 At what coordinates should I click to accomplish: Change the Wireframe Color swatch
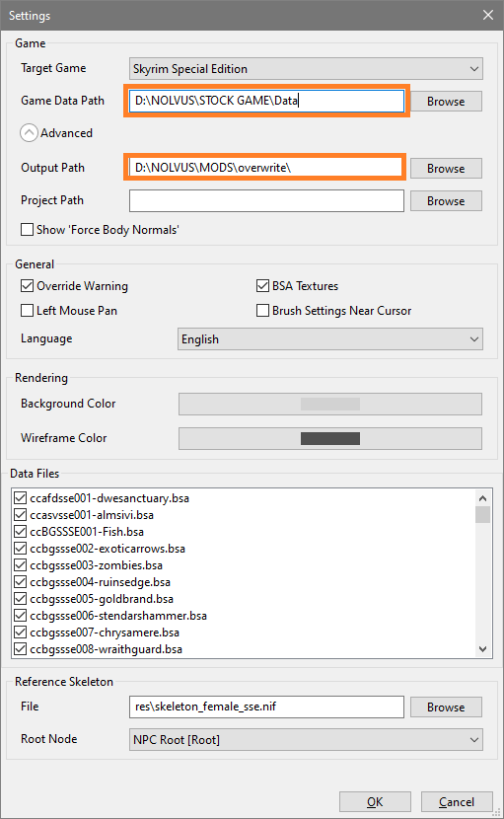(330, 439)
